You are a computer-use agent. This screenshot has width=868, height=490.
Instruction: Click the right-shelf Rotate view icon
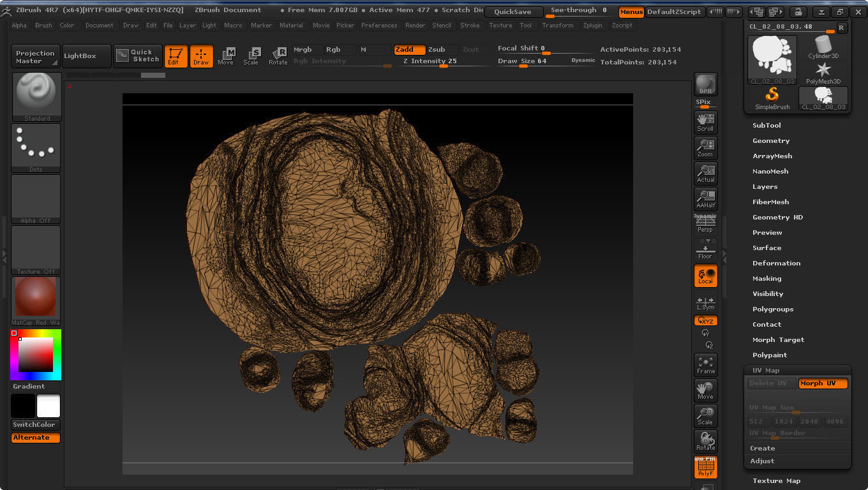tap(705, 442)
